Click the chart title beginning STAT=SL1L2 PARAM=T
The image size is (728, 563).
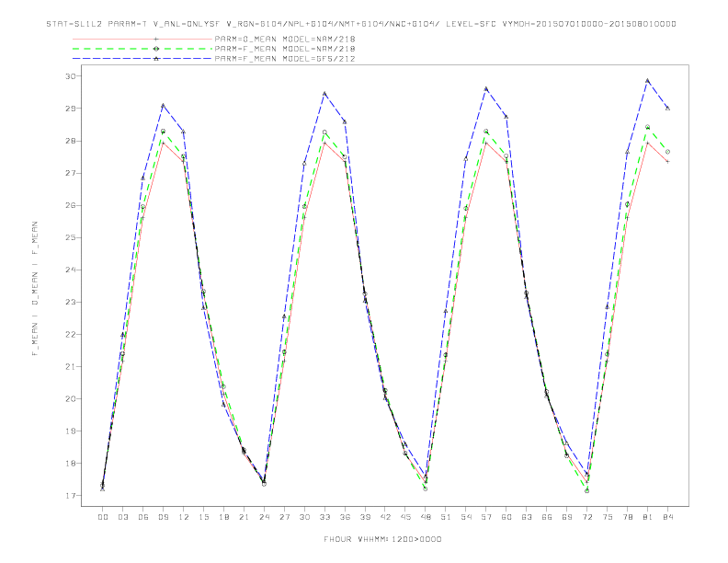(x=361, y=24)
